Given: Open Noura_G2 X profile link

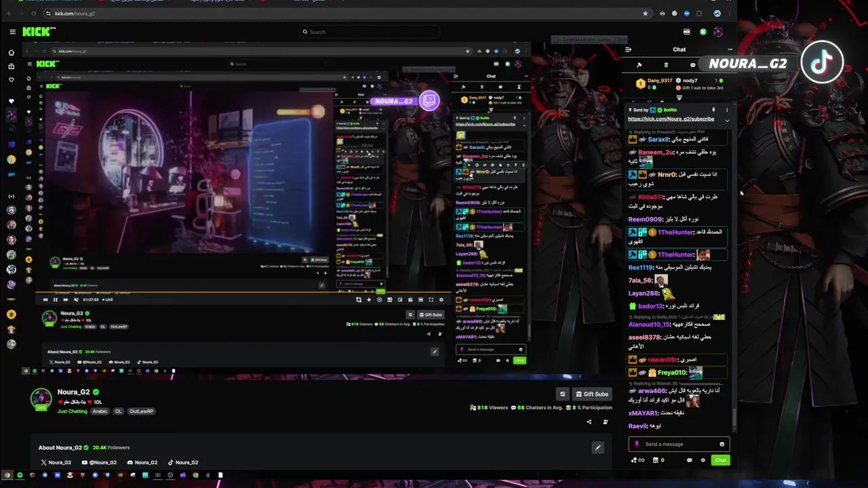Looking at the screenshot, I should pyautogui.click(x=56, y=462).
